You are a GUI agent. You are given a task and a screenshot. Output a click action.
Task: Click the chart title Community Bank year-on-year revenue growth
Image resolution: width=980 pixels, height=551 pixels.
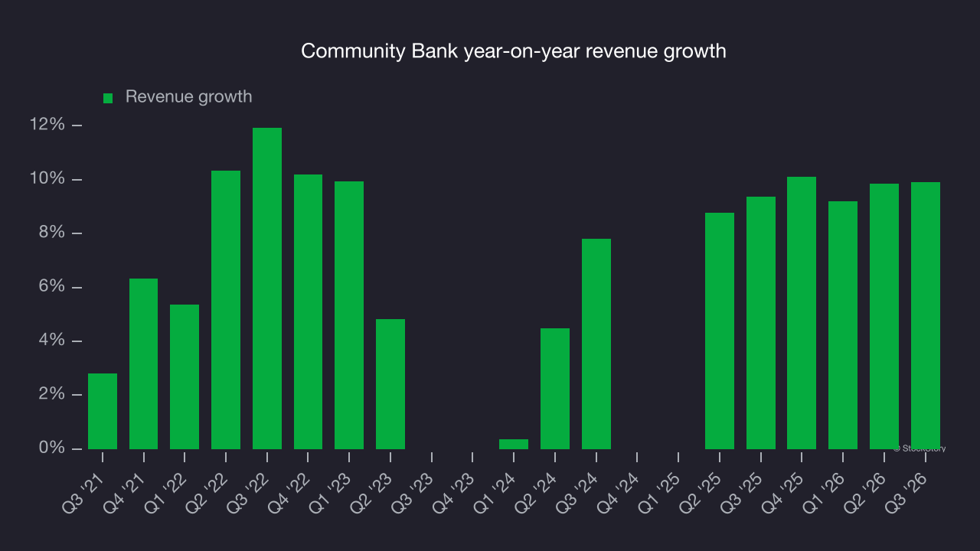(x=514, y=51)
